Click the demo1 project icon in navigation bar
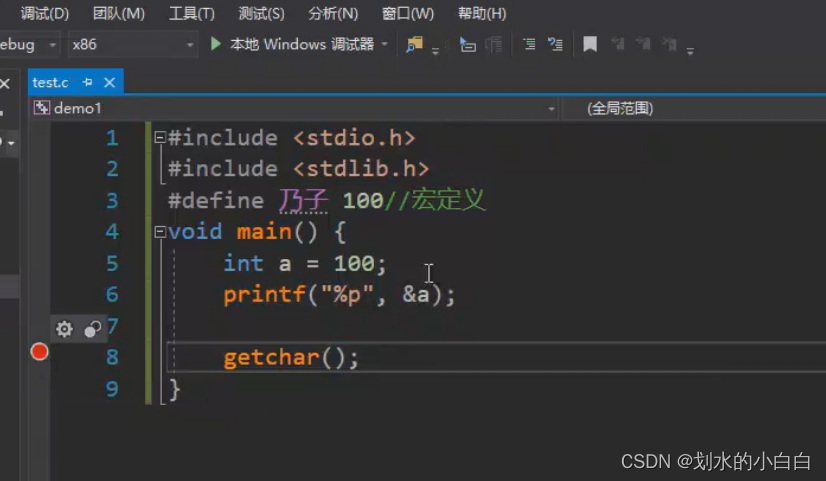This screenshot has width=826, height=481. point(42,108)
